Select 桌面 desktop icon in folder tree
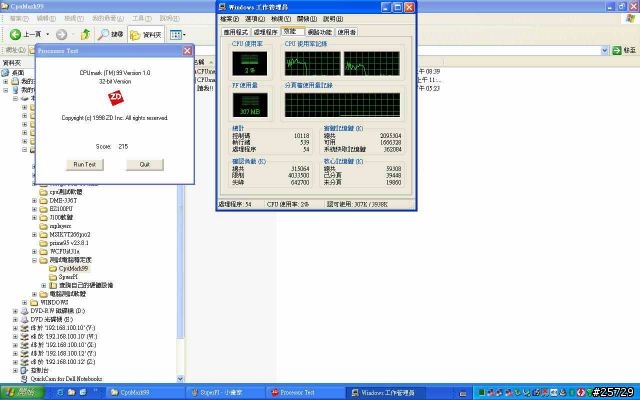 [5, 73]
